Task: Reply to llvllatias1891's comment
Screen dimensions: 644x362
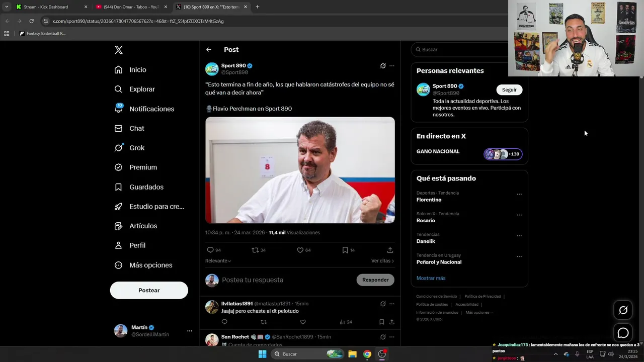Action: 224,322
